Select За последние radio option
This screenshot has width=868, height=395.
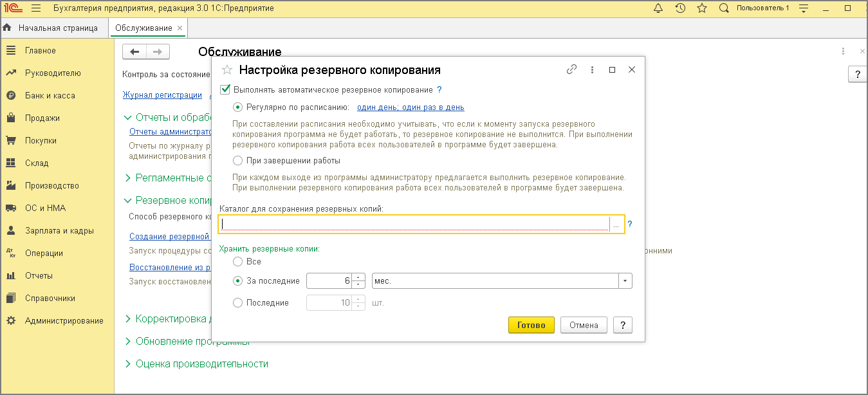(x=238, y=281)
